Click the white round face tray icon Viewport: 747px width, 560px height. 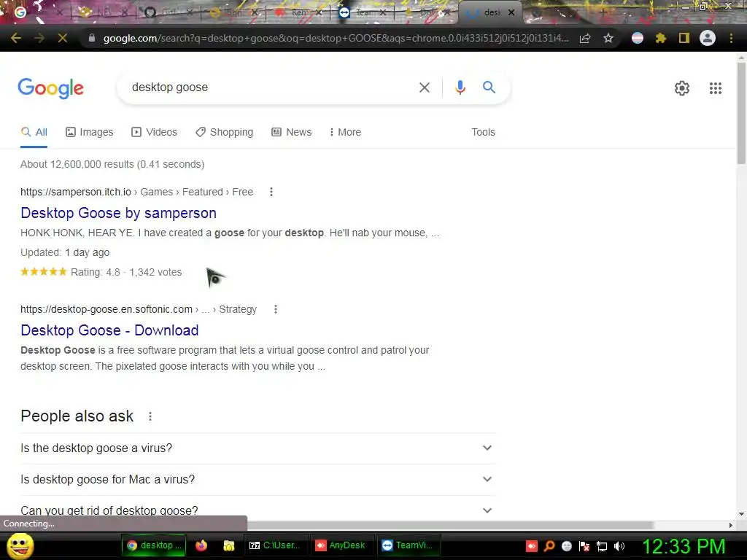(566, 546)
